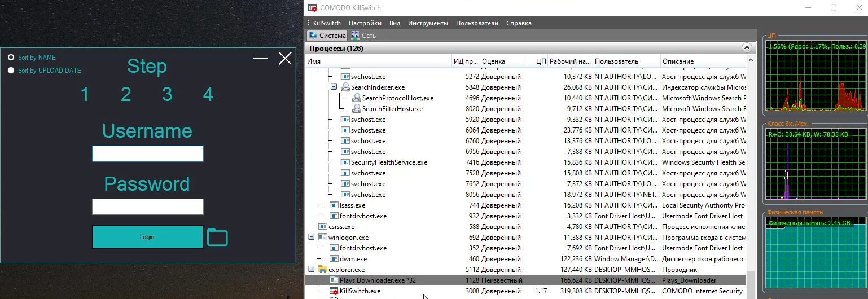
Task: Click icon of svchost.exe with PID 5272
Action: click(x=345, y=77)
